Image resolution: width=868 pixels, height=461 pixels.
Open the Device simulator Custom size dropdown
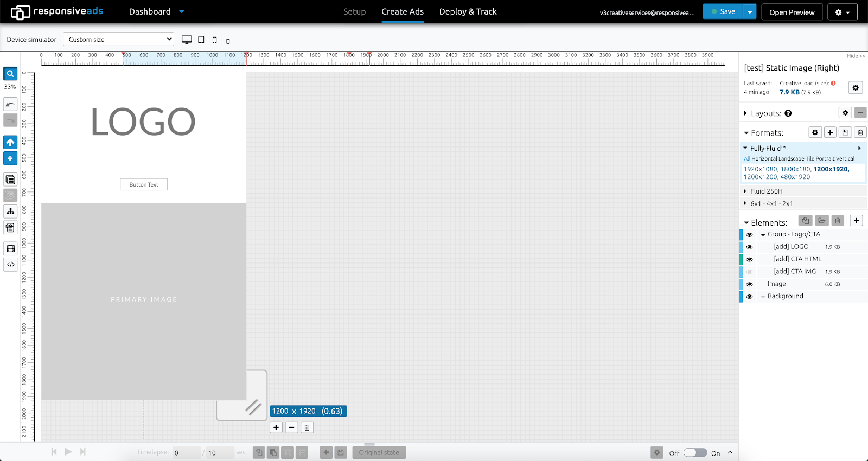[118, 39]
